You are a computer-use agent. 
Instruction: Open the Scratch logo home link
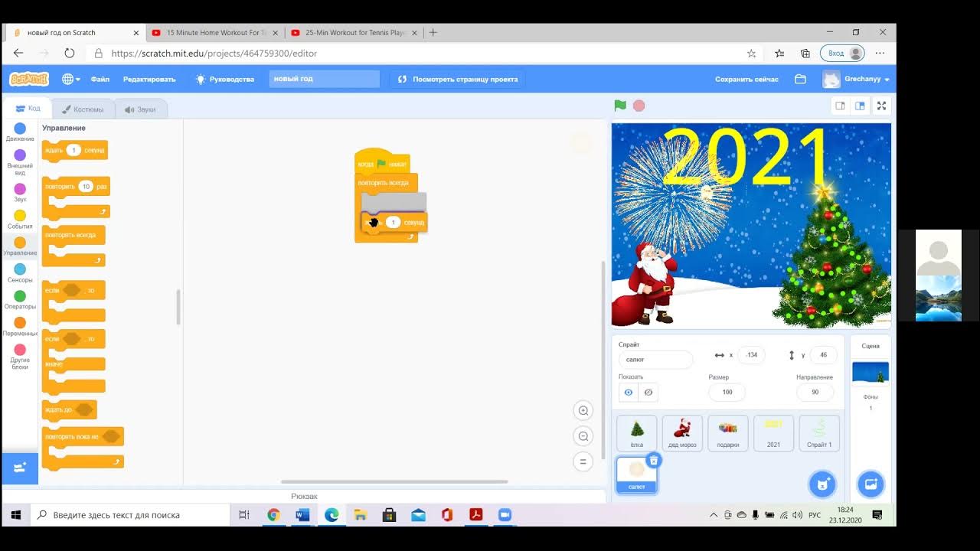[x=29, y=79]
